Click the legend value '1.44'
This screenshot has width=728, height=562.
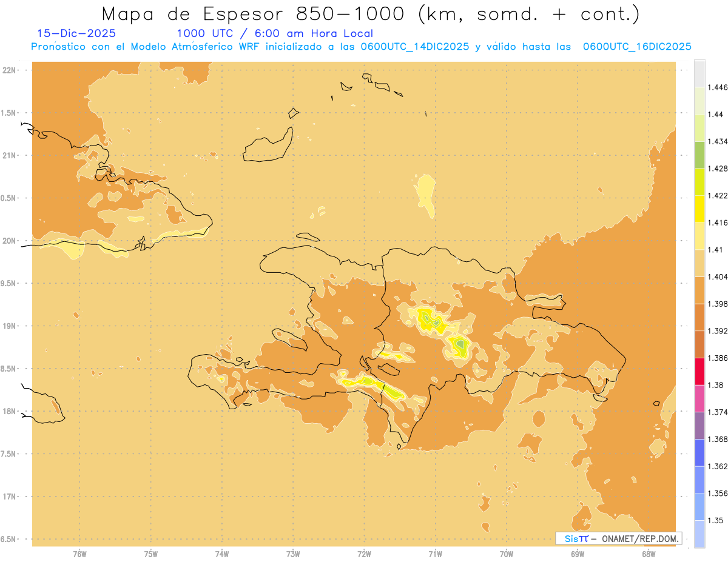(715, 115)
